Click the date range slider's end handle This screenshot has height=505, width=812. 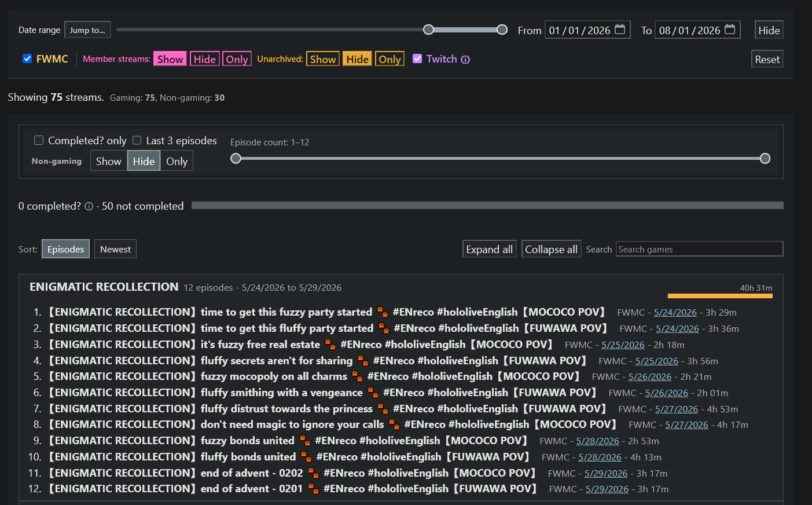point(502,30)
